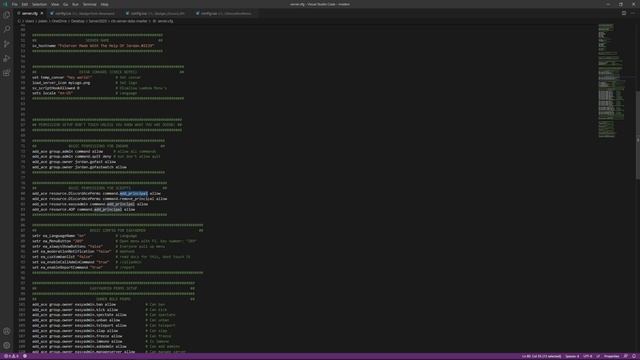Click the VS Code logo icon
640x360 pixels.
pyautogui.click(x=5, y=4)
